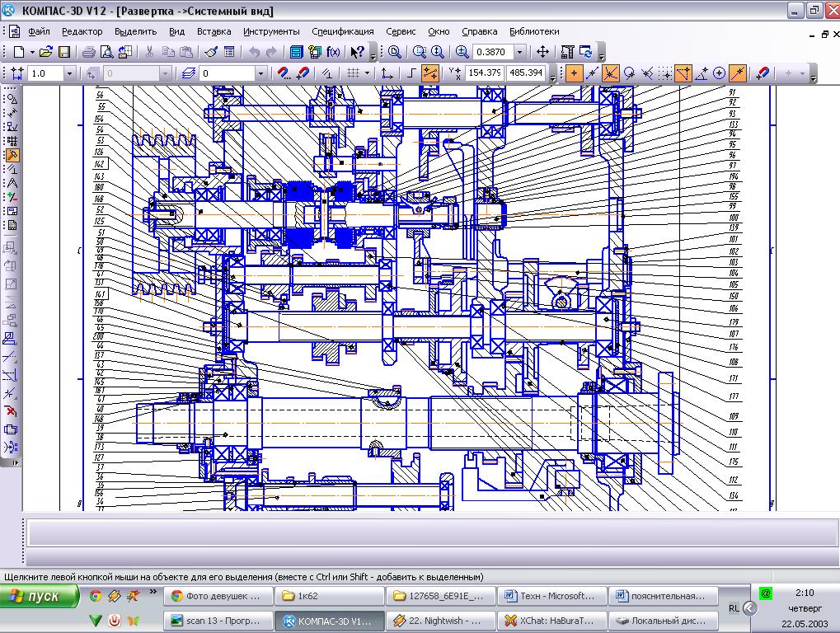Open the Инструменты menu

(x=271, y=31)
